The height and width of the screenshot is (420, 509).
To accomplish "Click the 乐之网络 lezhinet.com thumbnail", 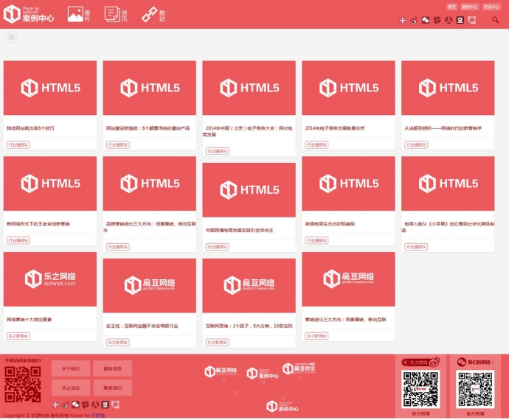I will 50,279.
